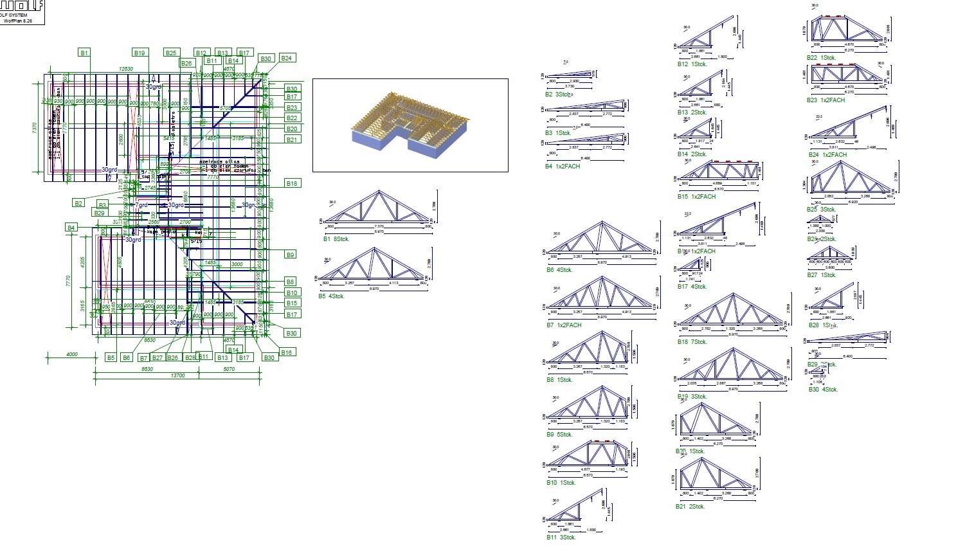
Task: Select the B4 label tag left of plan
Action: pos(71,228)
